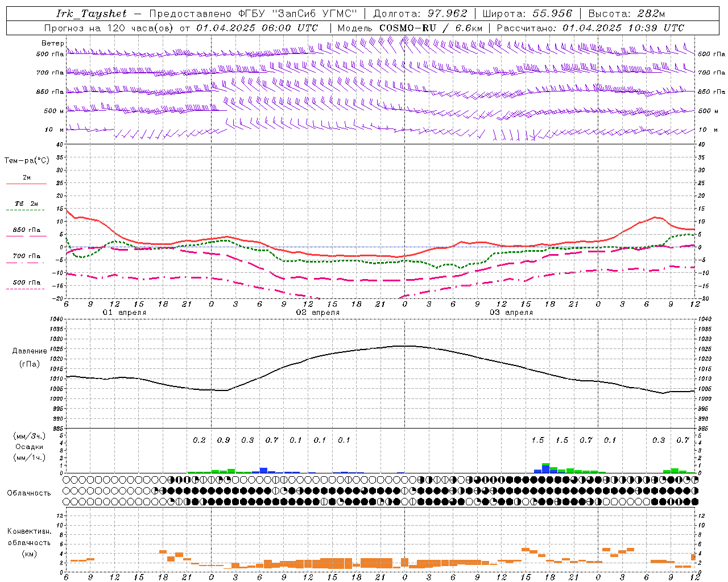The height and width of the screenshot is (582, 728).
Task: Click the 10 м wind level label on the left
Action: click(x=55, y=130)
